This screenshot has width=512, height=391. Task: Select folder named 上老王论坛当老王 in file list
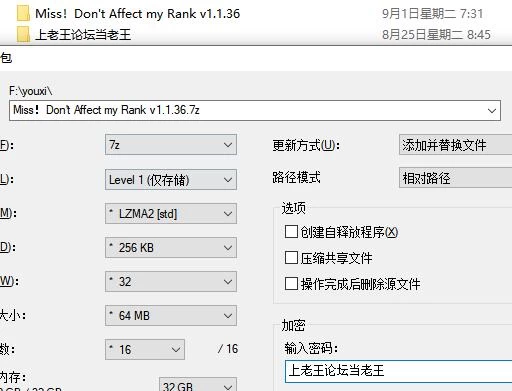[x=83, y=35]
